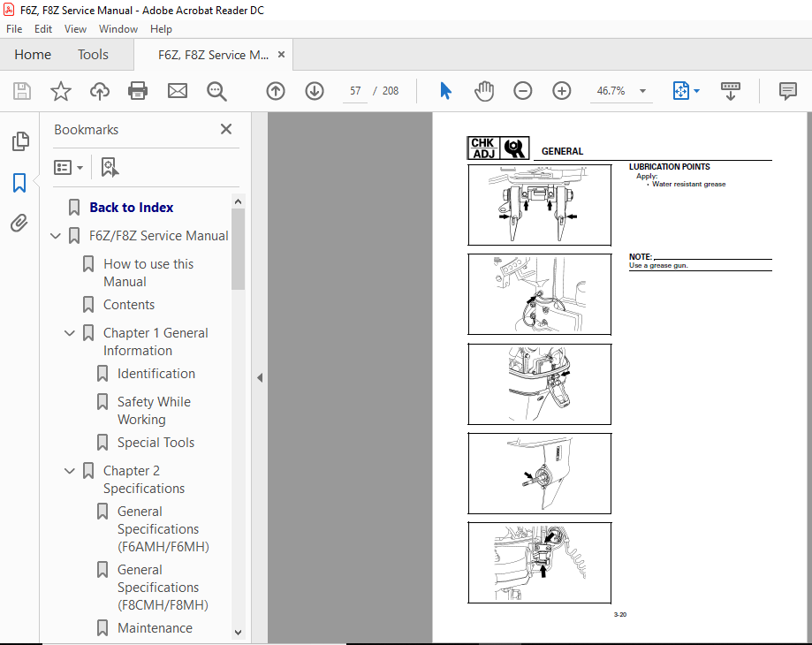Send file by email envelope icon
Screen dimensions: 812x645
click(177, 91)
